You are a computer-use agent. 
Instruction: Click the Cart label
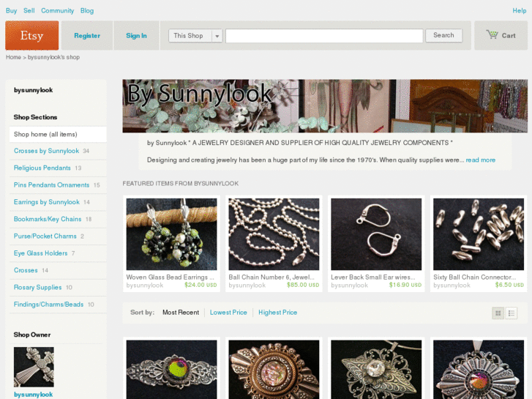pyautogui.click(x=509, y=36)
